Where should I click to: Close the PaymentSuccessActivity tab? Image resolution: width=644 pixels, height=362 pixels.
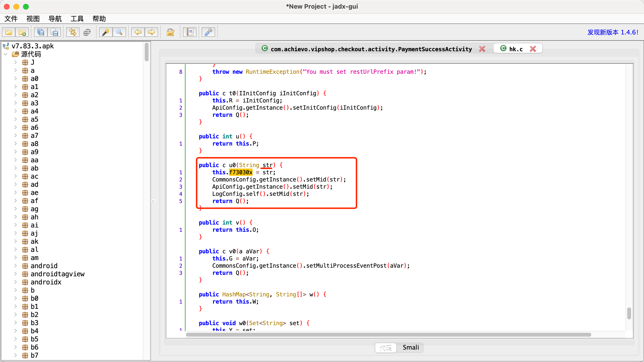coord(482,49)
